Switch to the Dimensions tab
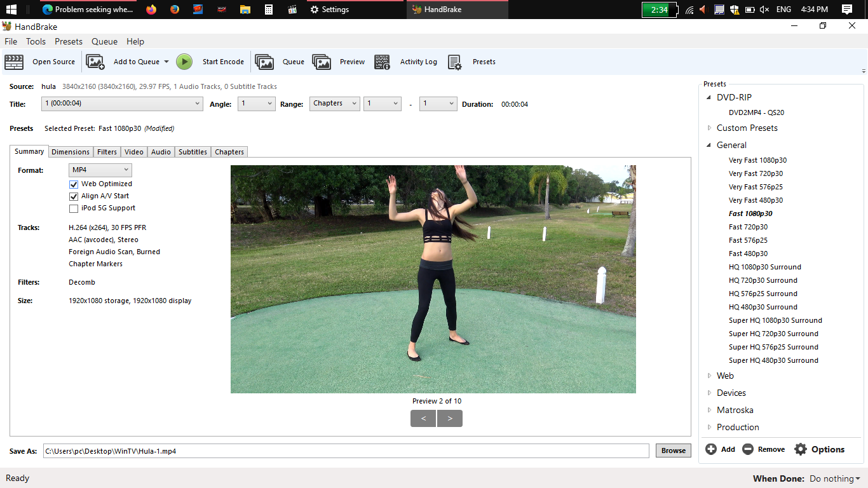This screenshot has width=868, height=488. tap(71, 152)
